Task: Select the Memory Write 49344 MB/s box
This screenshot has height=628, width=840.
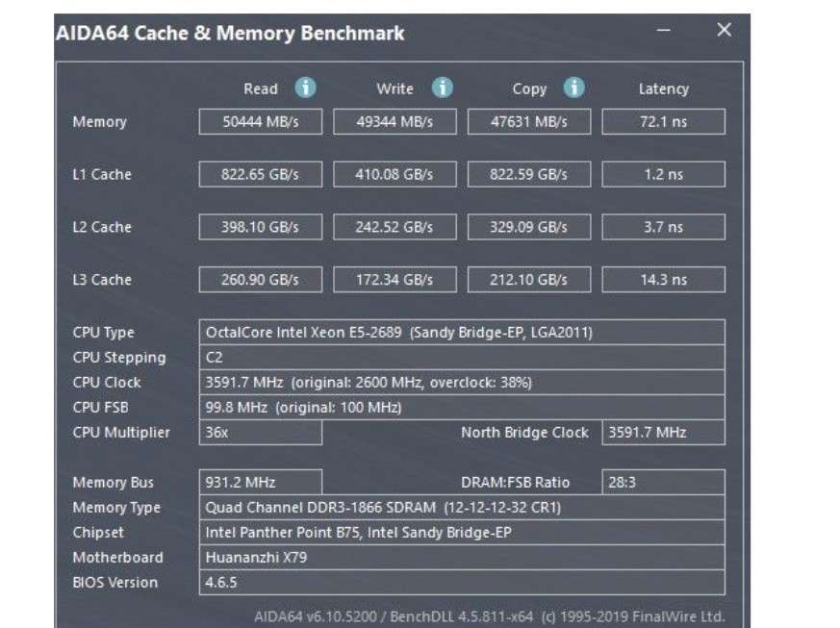Action: coord(395,122)
